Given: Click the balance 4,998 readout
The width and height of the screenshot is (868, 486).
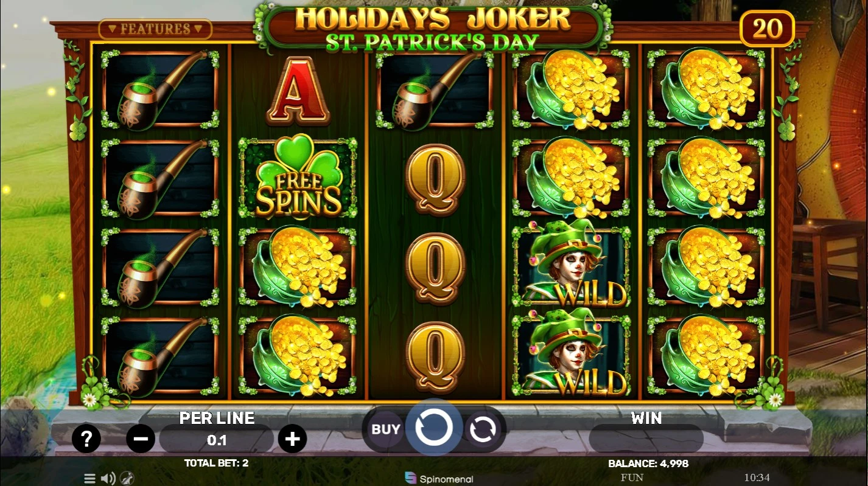Looking at the screenshot, I should (648, 463).
